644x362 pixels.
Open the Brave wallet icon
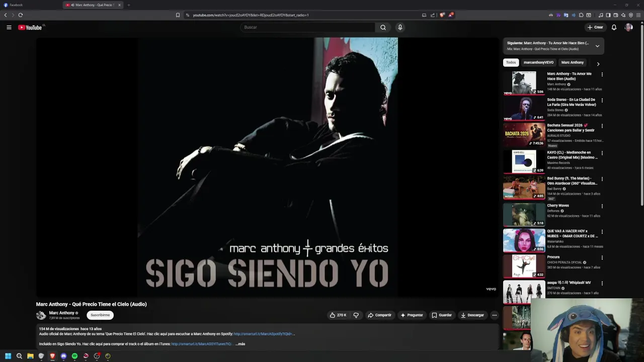click(x=616, y=15)
